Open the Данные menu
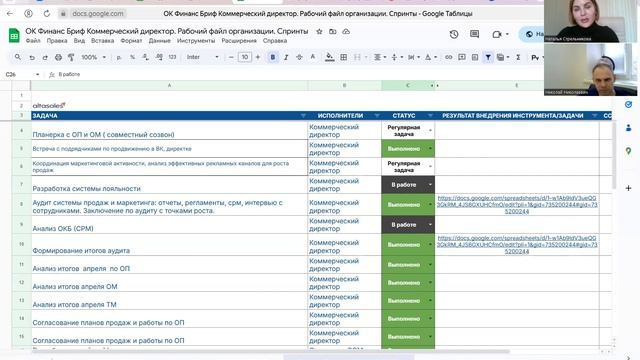This screenshot has height=360, width=640. [160, 41]
